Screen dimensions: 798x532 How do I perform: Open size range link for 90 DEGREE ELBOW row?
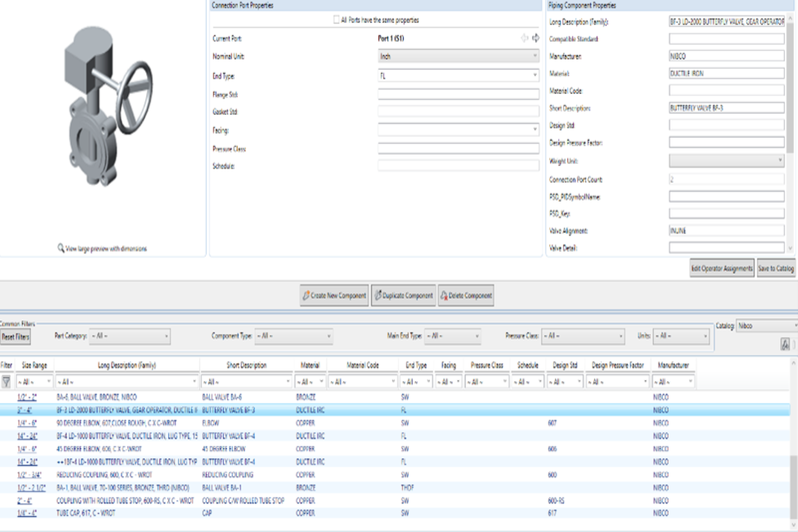pyautogui.click(x=27, y=423)
